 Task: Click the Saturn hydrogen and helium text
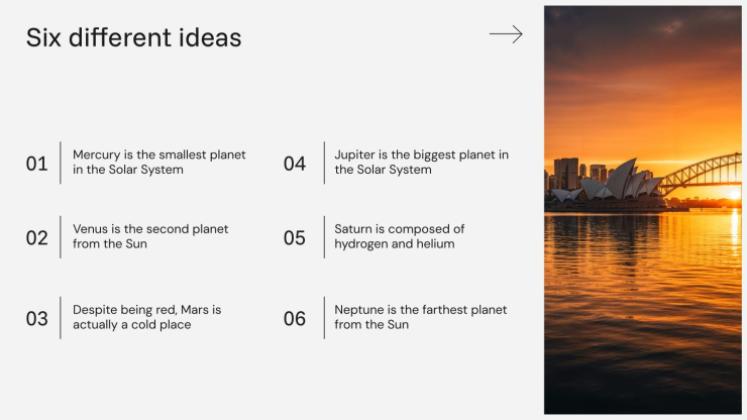coord(399,236)
